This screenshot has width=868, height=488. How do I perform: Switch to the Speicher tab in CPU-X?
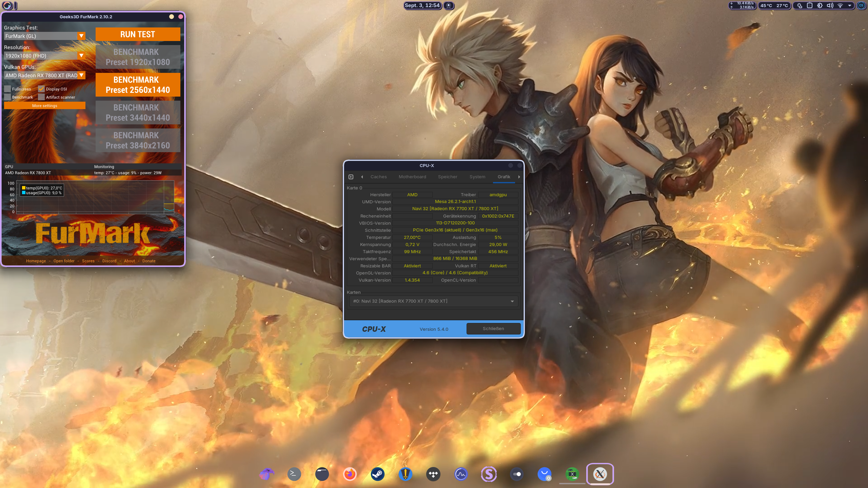[x=448, y=177]
